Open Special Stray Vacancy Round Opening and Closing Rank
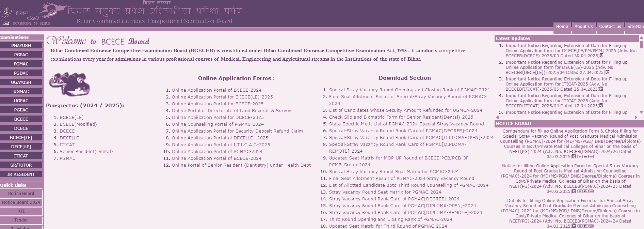Viewport: 644px width, 229px height. click(409, 90)
